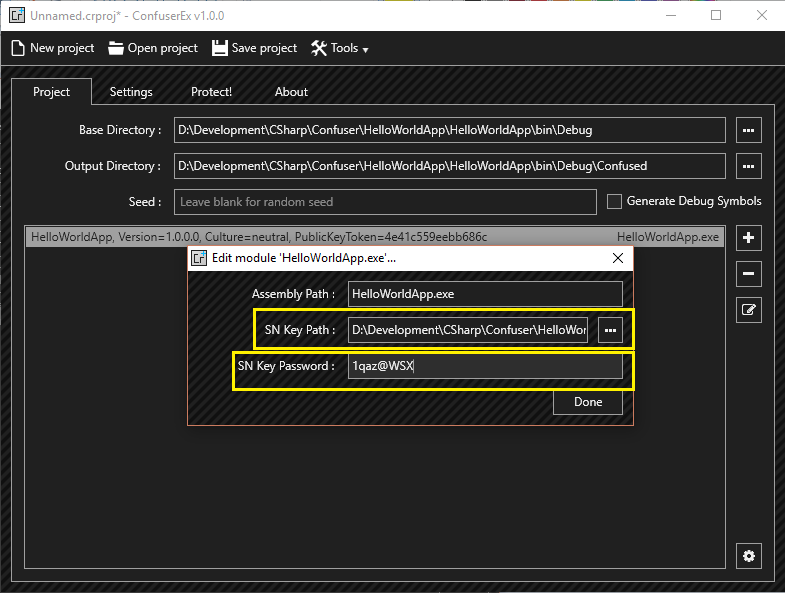Click Open project in the toolbar
The image size is (785, 593).
point(153,48)
